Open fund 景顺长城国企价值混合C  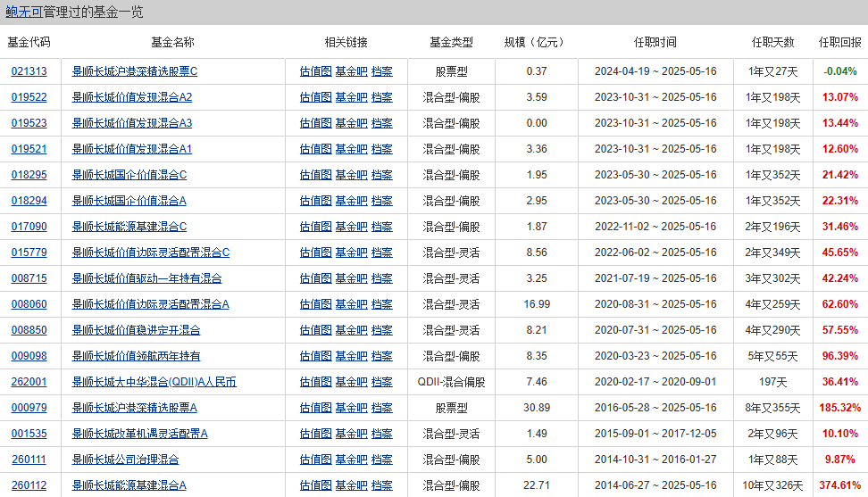pyautogui.click(x=129, y=175)
